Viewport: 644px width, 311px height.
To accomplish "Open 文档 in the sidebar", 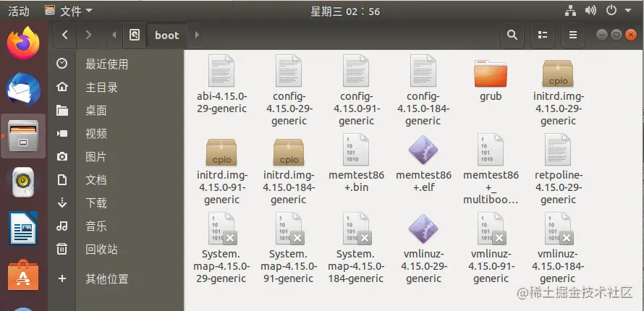I will pos(116,180).
